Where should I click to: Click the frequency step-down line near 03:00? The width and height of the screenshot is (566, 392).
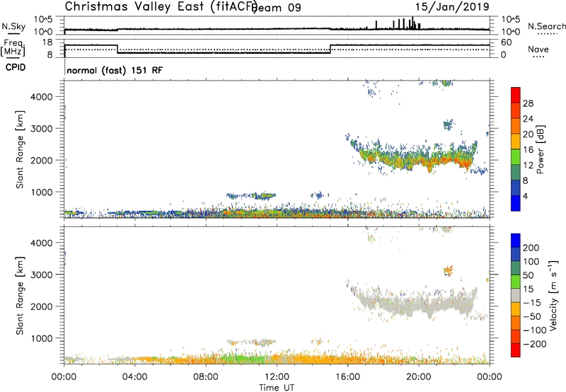(117, 49)
